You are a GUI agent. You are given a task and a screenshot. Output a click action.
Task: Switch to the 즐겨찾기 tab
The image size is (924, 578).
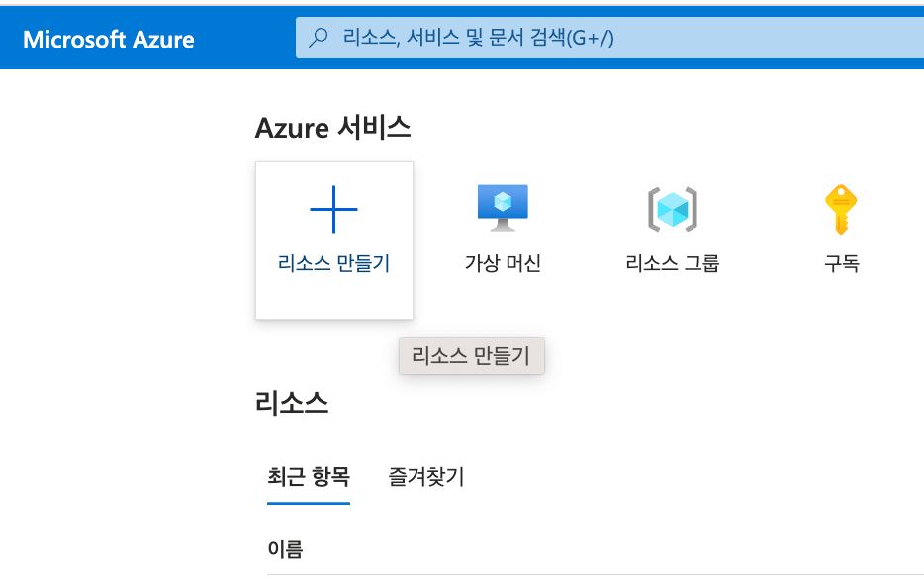[x=426, y=477]
